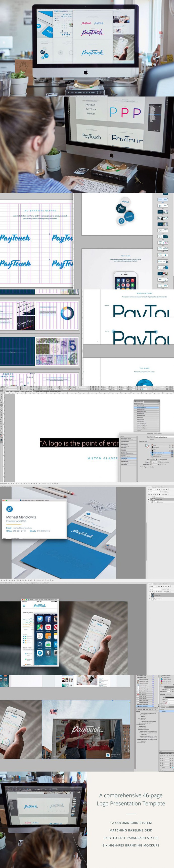Open the hamburger menu in PayTouch app
The image size is (174, 868).
pos(24,606)
